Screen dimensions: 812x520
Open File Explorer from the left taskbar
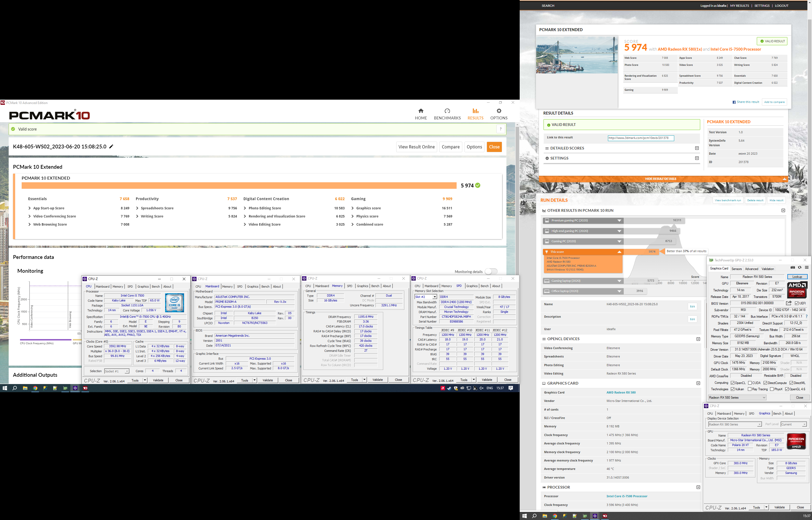click(x=25, y=388)
